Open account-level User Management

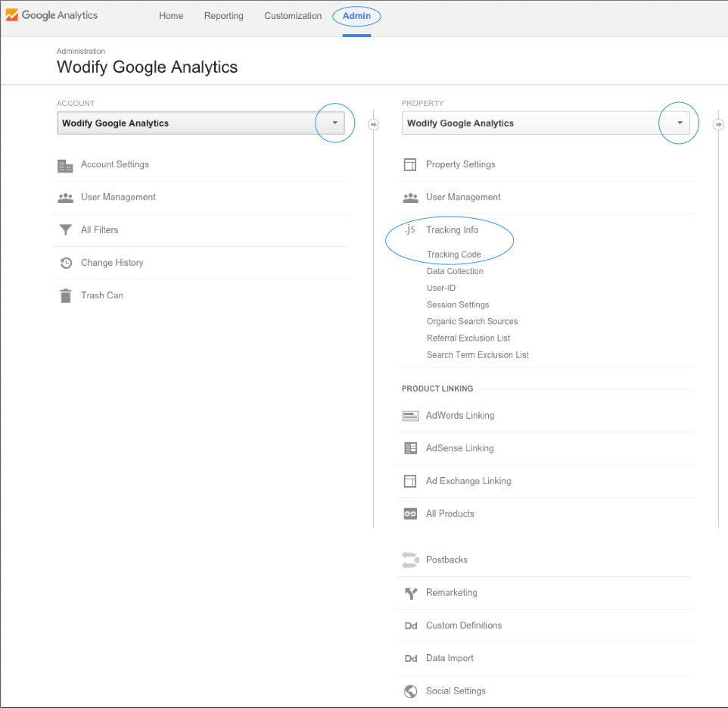118,197
